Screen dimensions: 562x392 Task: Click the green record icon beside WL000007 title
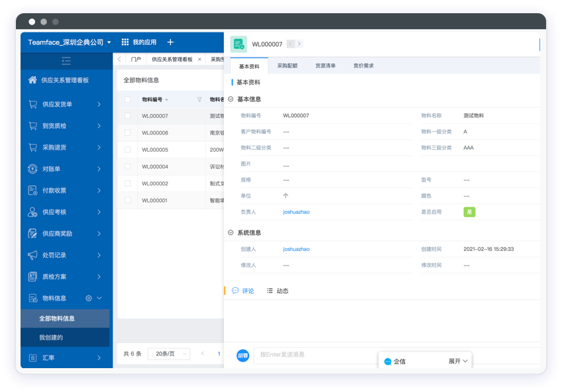pos(239,44)
